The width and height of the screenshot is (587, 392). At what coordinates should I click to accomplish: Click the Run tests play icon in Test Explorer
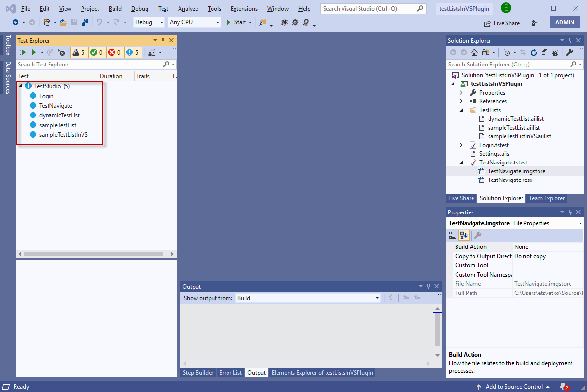[x=34, y=52]
